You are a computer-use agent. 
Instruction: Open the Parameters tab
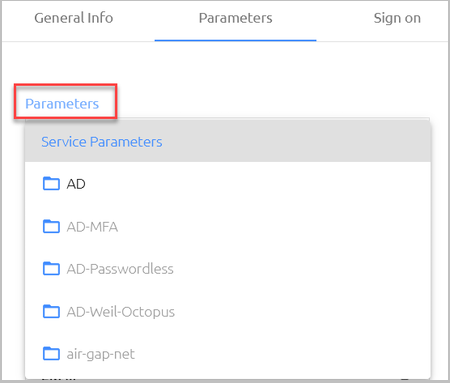[235, 18]
